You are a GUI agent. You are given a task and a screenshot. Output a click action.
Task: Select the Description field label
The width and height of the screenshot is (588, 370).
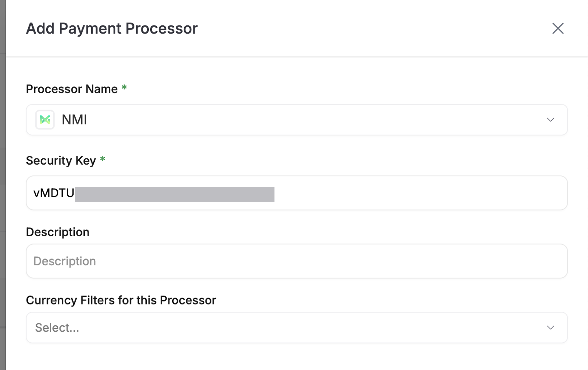pyautogui.click(x=58, y=232)
